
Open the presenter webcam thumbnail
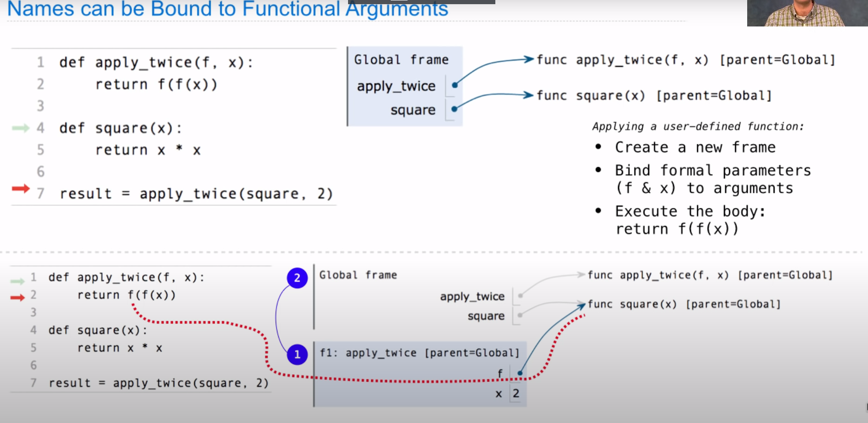[x=807, y=13]
